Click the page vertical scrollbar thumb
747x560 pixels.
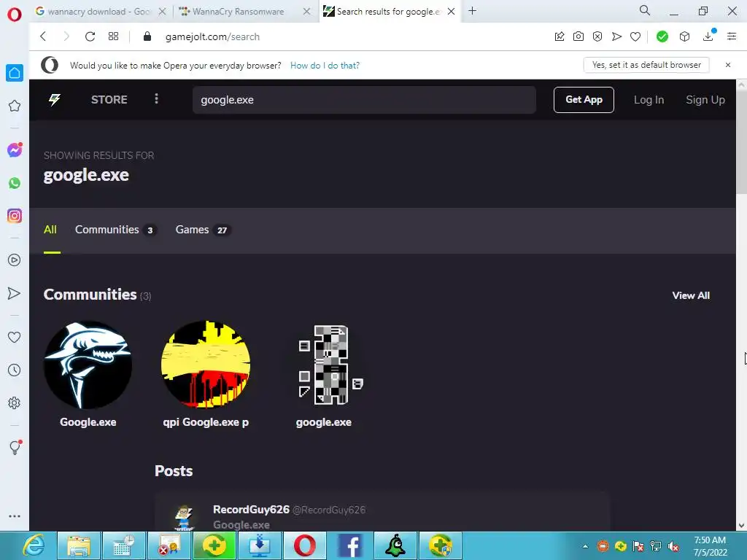(x=741, y=141)
